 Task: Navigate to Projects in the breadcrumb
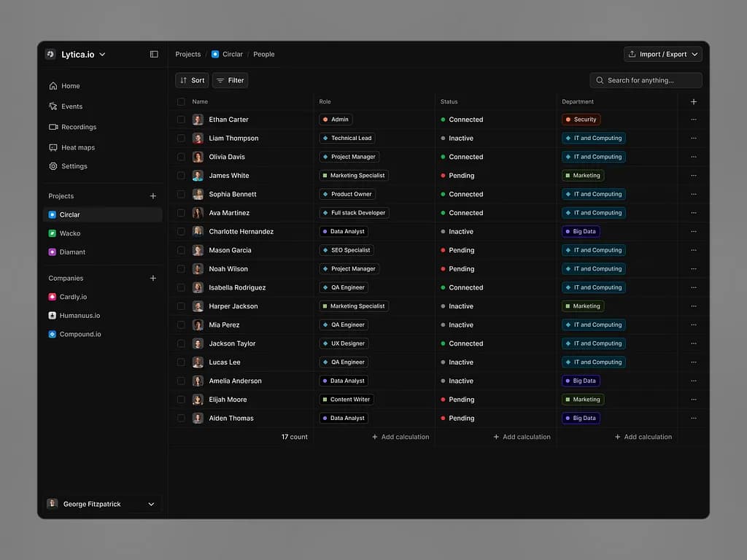[x=187, y=54]
